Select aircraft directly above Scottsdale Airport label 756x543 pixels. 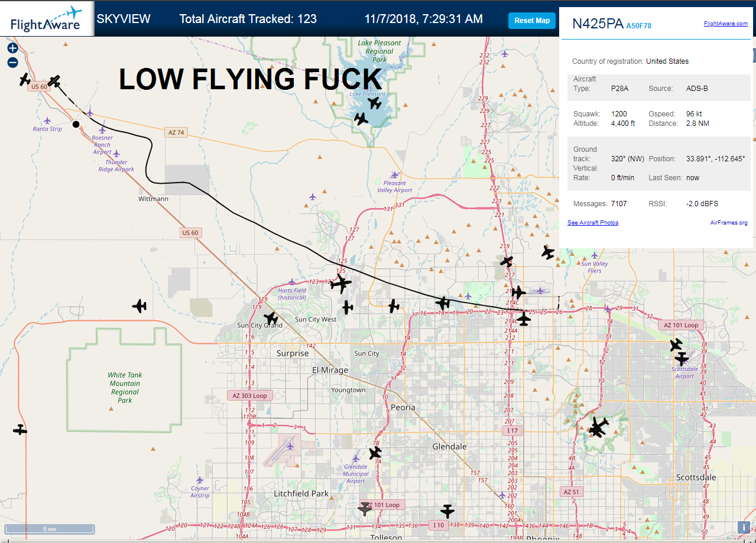[x=682, y=358]
